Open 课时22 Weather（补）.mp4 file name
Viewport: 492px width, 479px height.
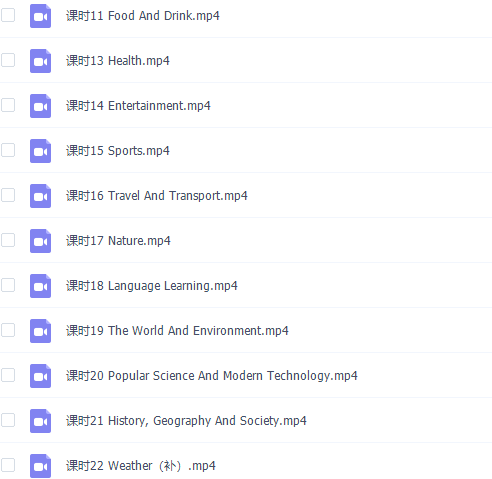click(141, 466)
